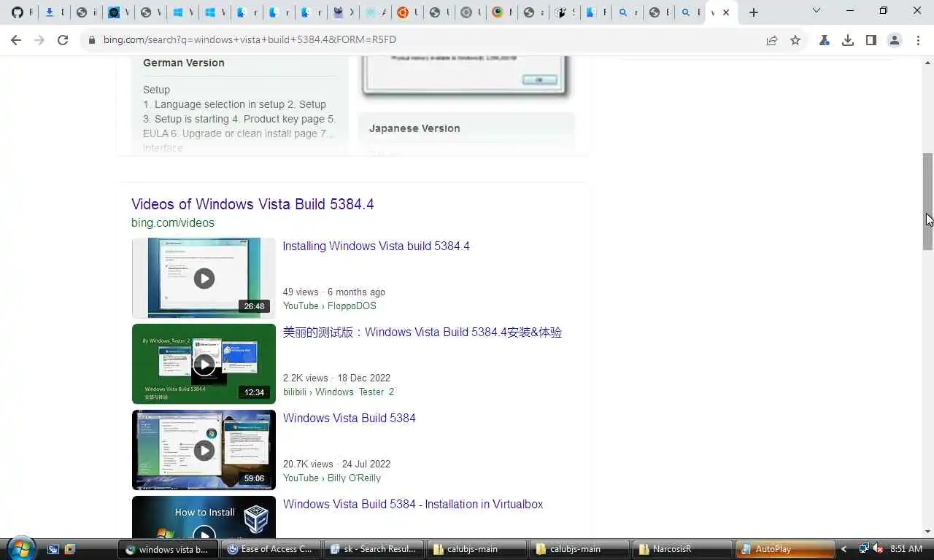Open a new browser tab
The height and width of the screenshot is (560, 934).
coord(754,12)
